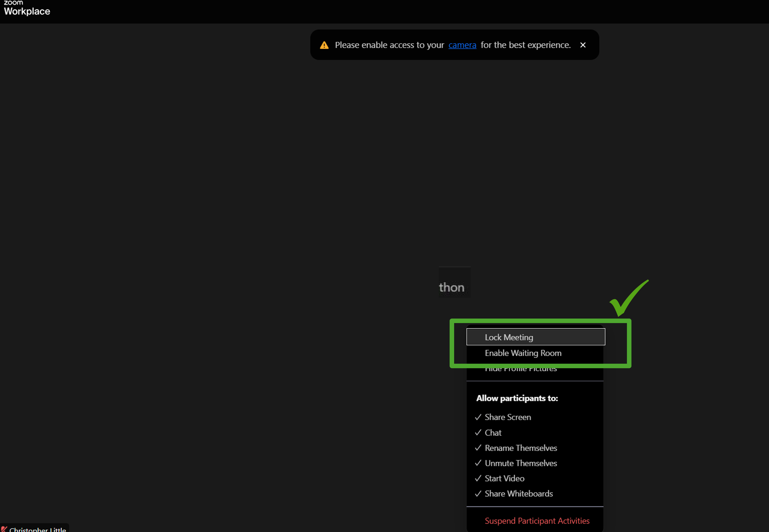Screen dimensions: 769x532
Task: Click the Allow participants to heading
Action: pos(517,398)
